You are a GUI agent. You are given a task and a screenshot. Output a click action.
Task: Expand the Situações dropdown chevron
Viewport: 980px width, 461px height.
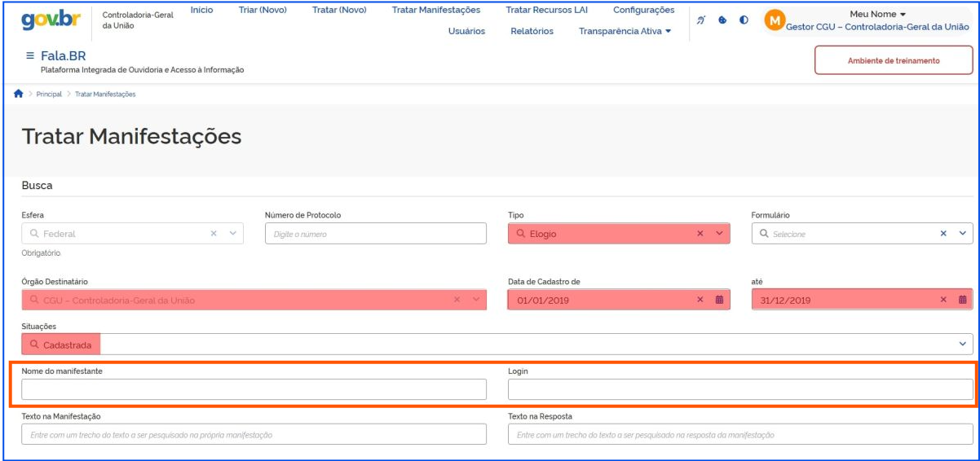[962, 344]
